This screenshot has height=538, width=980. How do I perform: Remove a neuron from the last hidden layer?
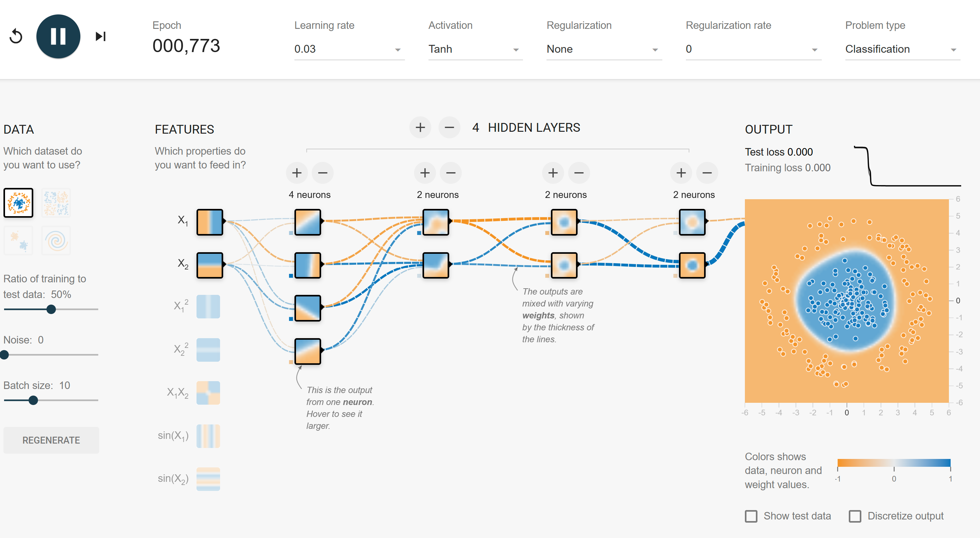coord(707,173)
